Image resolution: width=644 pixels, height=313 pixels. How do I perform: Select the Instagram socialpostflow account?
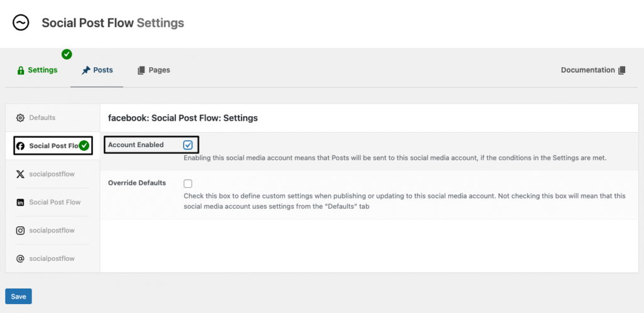click(x=53, y=231)
